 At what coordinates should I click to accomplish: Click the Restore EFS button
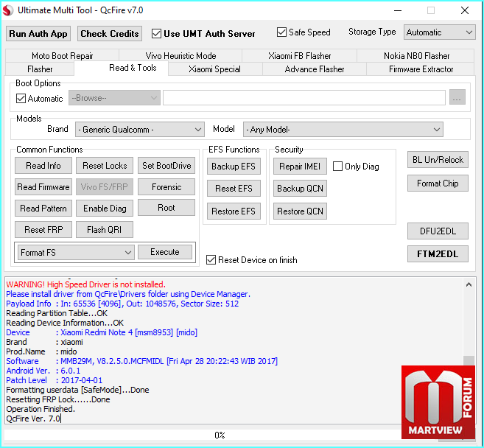(234, 211)
